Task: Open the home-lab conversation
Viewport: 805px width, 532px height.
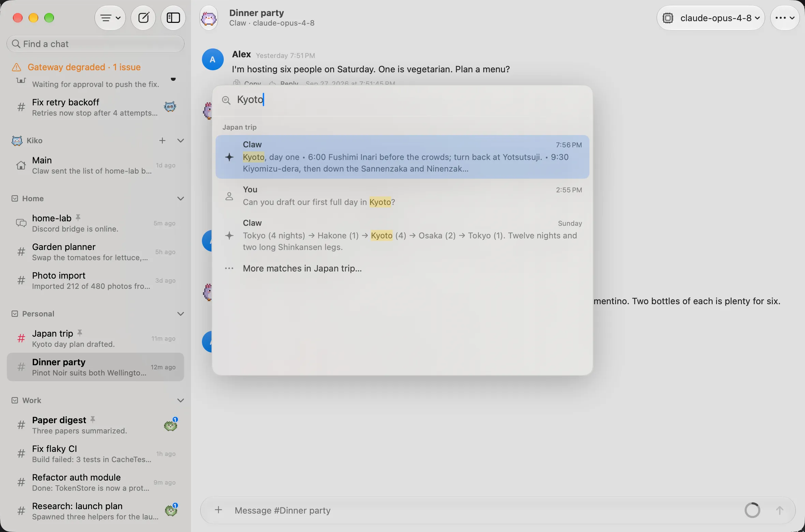Action: [96, 223]
